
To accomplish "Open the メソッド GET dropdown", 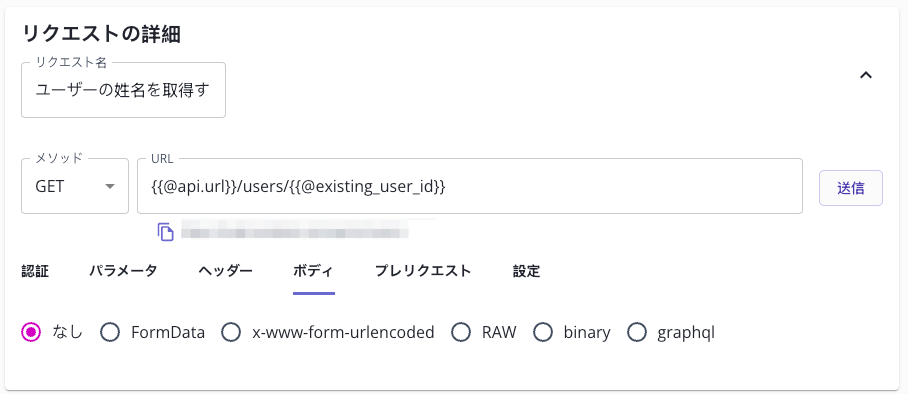I will [75, 186].
